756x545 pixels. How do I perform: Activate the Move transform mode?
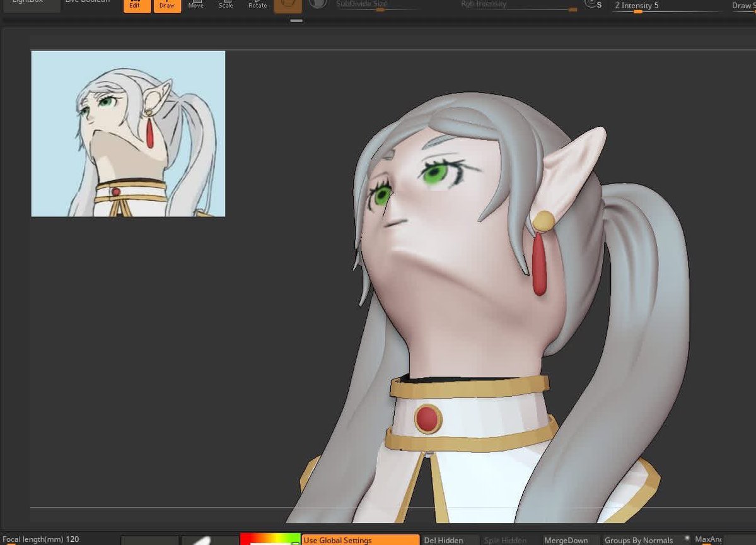tap(195, 5)
